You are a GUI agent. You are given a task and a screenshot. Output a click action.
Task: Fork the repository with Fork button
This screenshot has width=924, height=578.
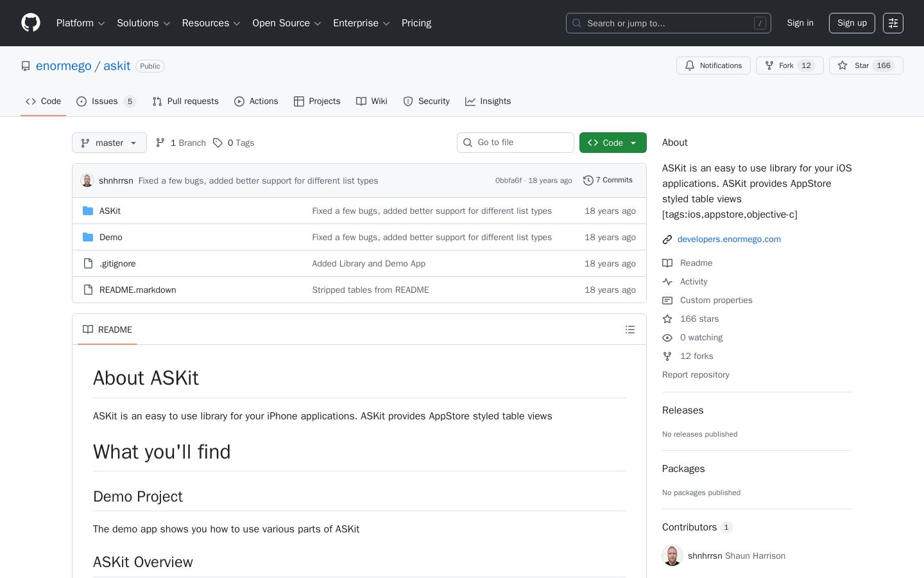pos(790,66)
